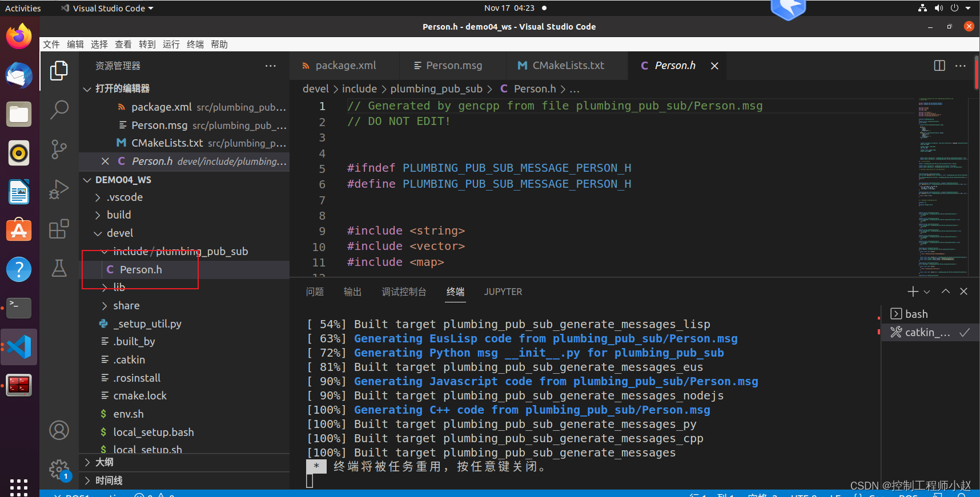The width and height of the screenshot is (980, 497).
Task: Open editor more actions ellipsis
Action: pos(961,66)
